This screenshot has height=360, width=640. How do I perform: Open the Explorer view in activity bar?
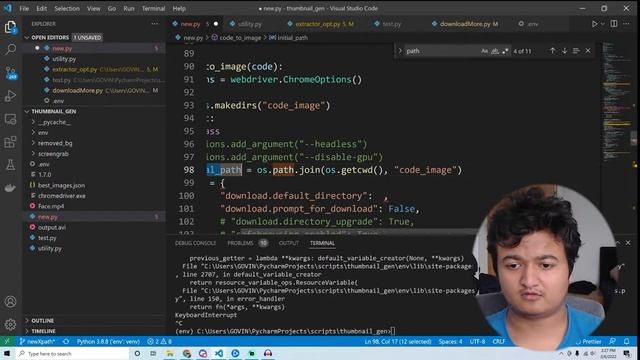(11, 27)
